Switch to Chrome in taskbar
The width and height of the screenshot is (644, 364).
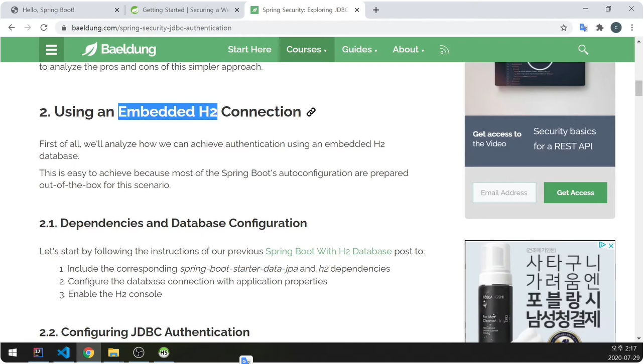coord(88,352)
